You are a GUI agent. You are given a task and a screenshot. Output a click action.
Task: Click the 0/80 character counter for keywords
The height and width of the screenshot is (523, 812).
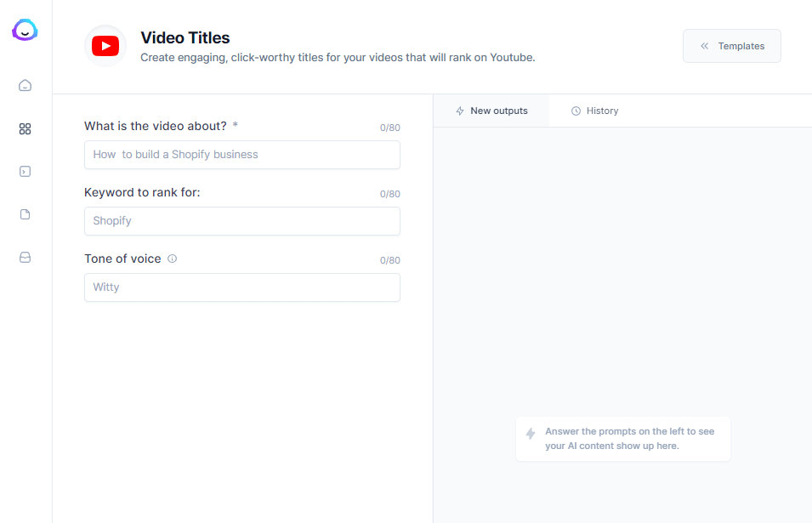(x=389, y=193)
